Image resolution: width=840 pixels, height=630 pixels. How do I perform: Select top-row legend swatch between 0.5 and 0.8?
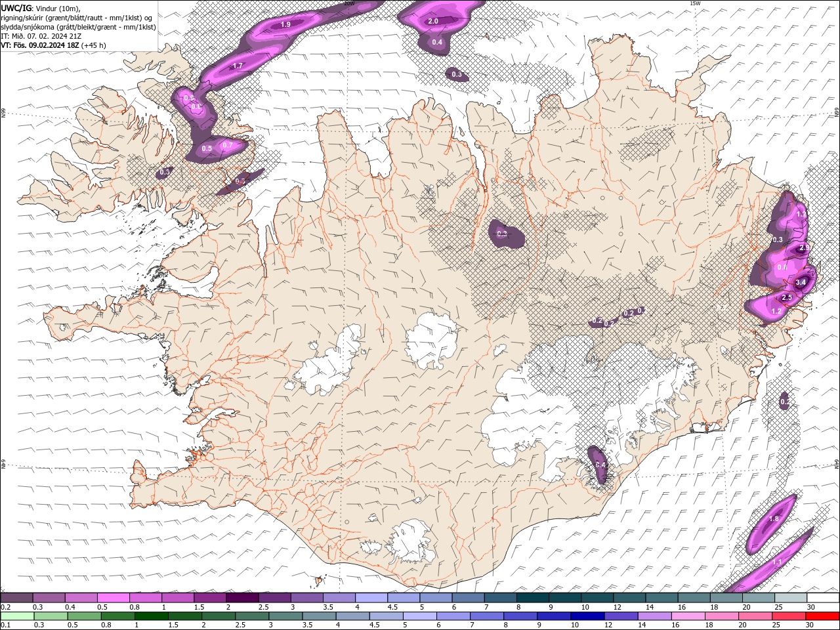pyautogui.click(x=113, y=598)
